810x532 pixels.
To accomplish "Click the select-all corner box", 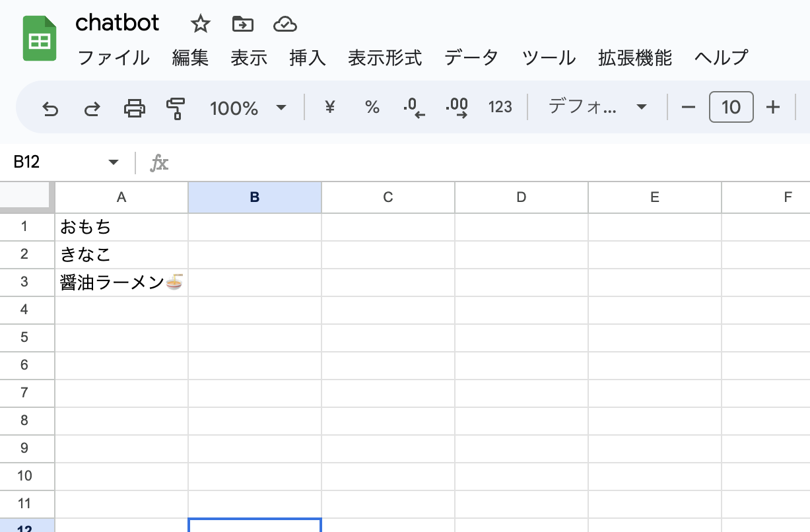I will coord(26,197).
